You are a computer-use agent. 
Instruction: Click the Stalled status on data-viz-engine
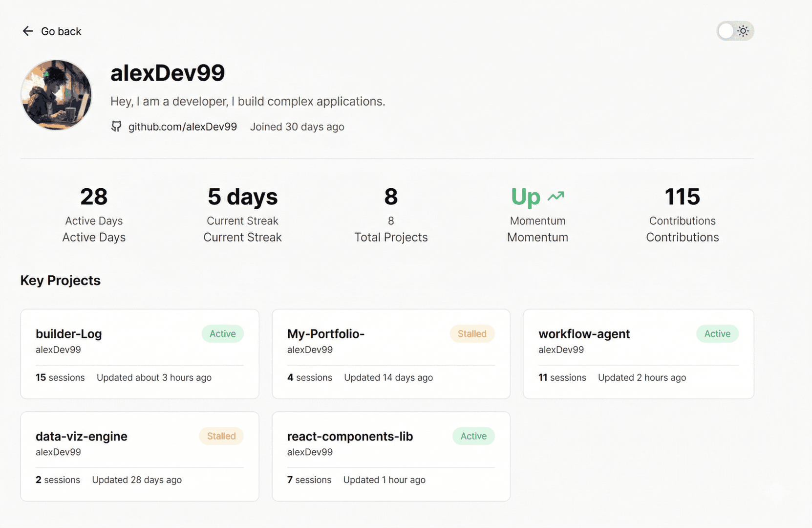pos(221,436)
